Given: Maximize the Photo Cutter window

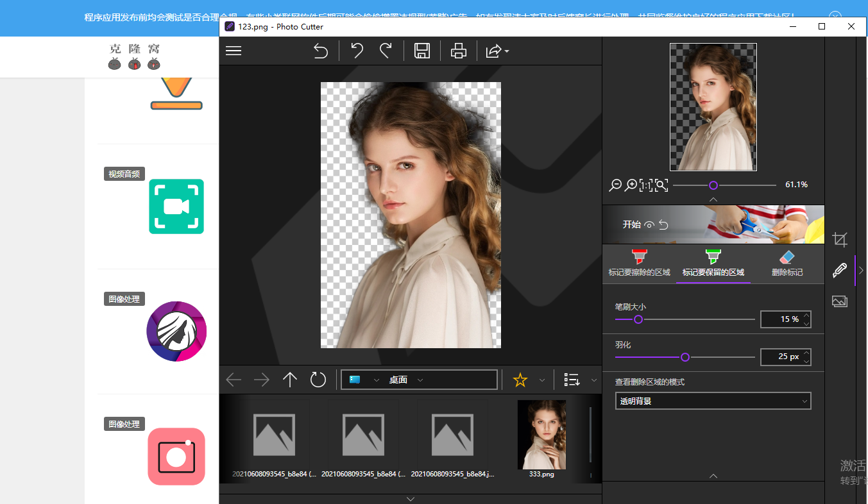Looking at the screenshot, I should pos(822,26).
